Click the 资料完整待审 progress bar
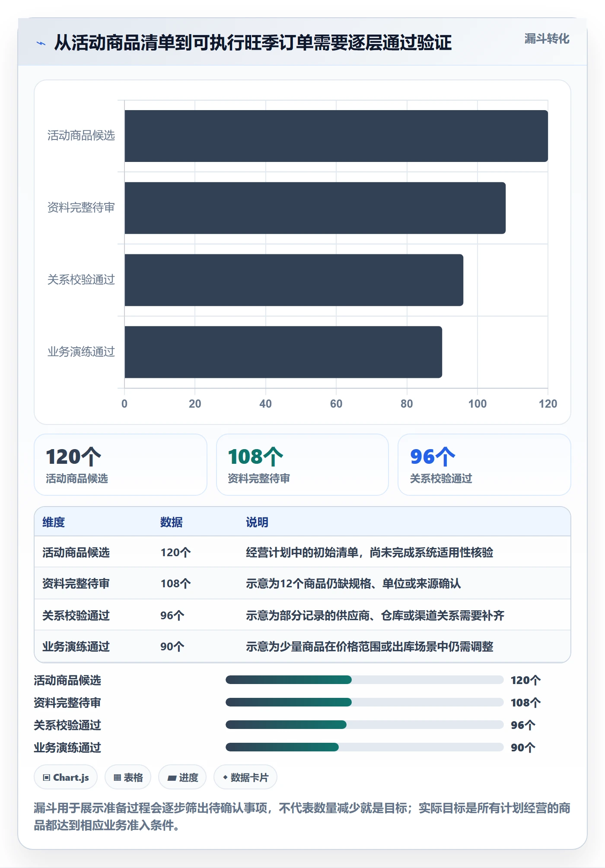Screen dimensions: 605x868 364,703
